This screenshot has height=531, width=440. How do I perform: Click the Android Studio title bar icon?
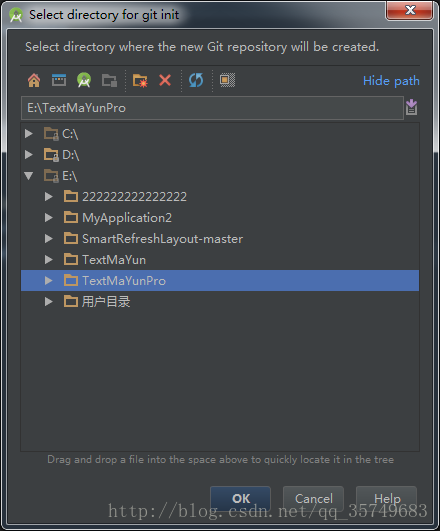[x=16, y=15]
